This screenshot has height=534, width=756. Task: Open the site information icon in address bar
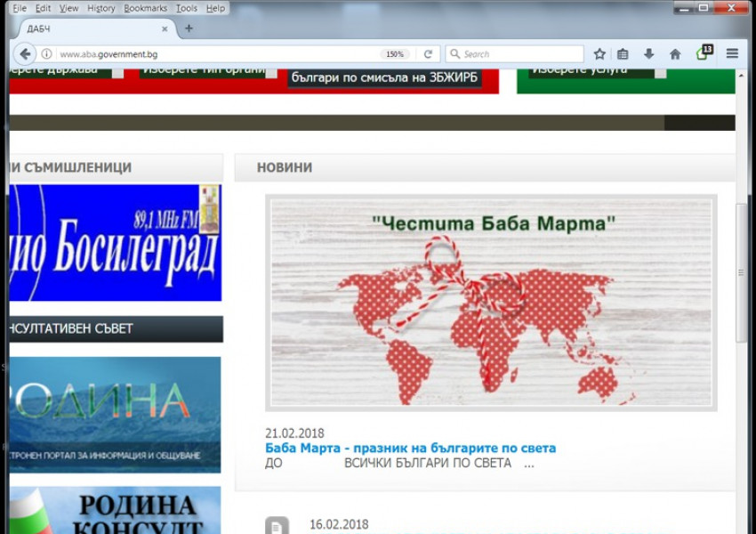(46, 54)
